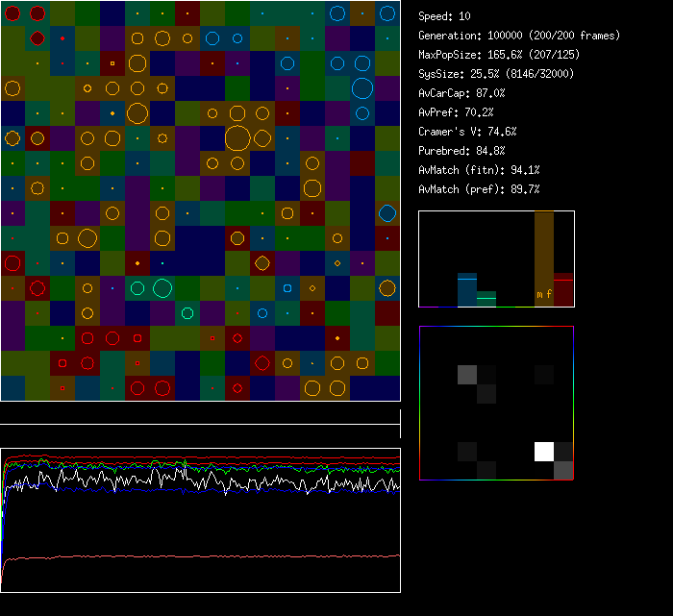Click the larger teal circle in the grid

tap(162, 287)
